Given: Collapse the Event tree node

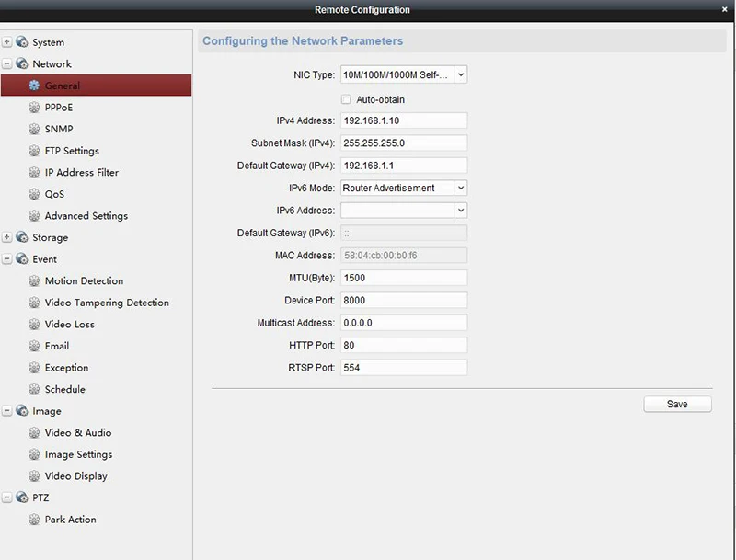Looking at the screenshot, I should (6, 259).
